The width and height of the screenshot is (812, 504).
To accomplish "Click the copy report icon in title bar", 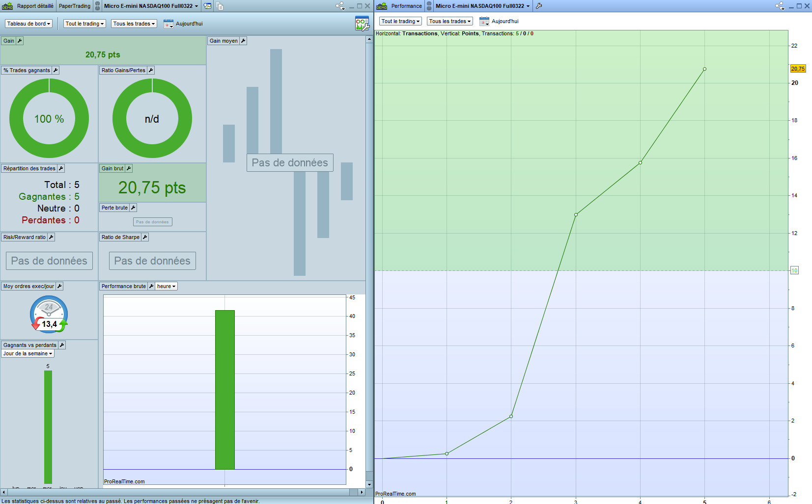I will pos(220,6).
